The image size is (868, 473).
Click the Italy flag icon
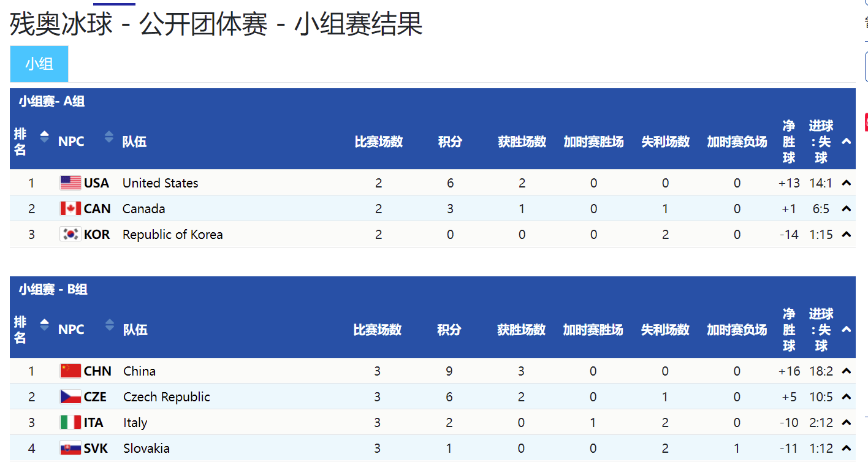tap(70, 422)
